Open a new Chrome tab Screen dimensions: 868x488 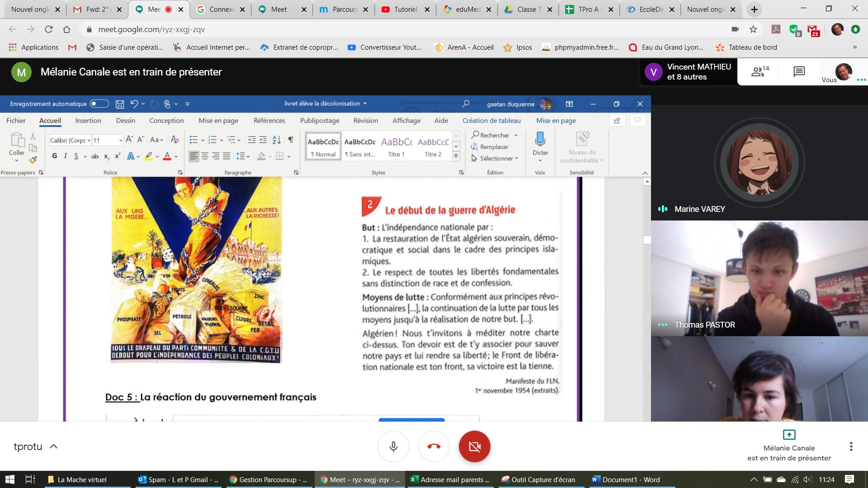click(754, 9)
